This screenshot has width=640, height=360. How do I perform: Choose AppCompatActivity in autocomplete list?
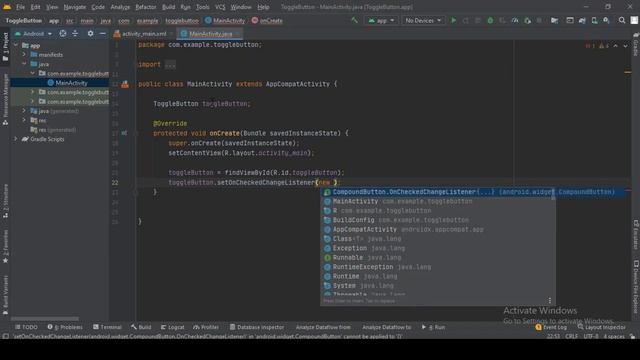click(x=438, y=229)
